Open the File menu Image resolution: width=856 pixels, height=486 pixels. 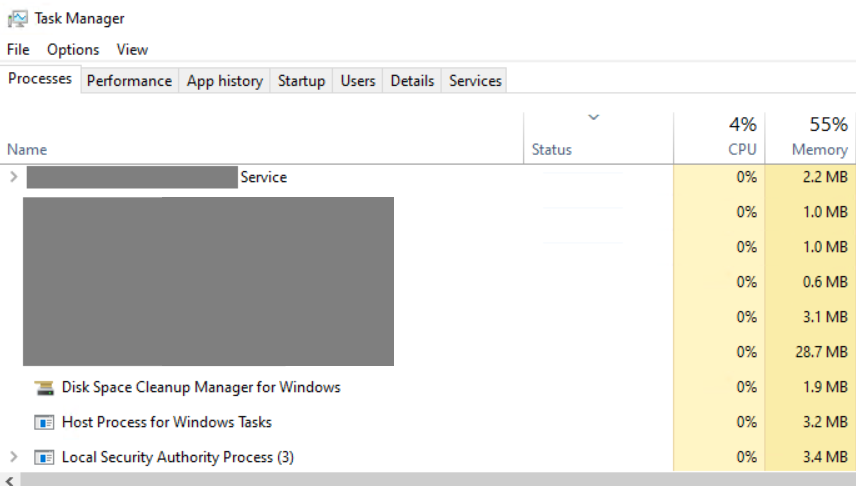click(18, 49)
